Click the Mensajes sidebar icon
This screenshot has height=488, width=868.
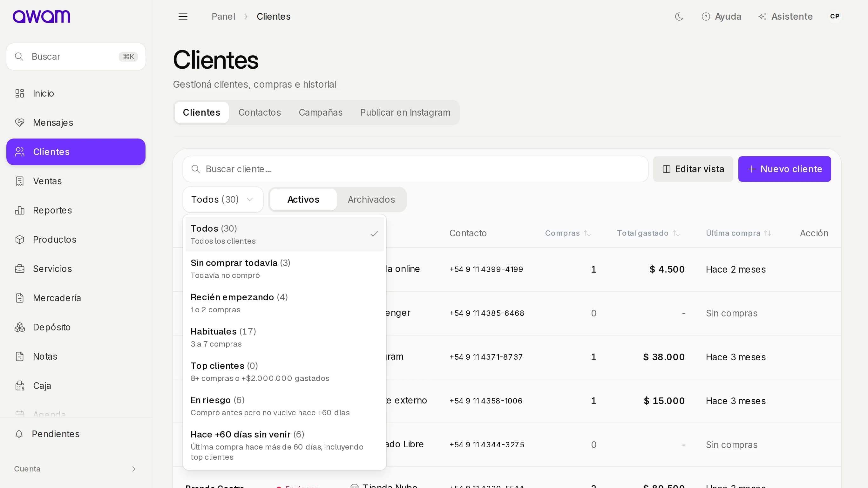coord(20,123)
